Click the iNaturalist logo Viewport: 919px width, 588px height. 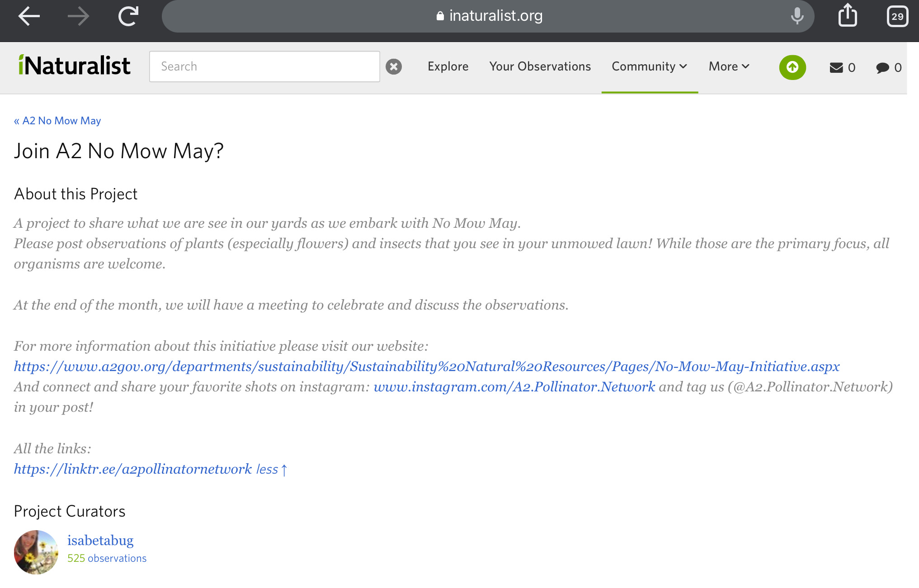(x=75, y=66)
